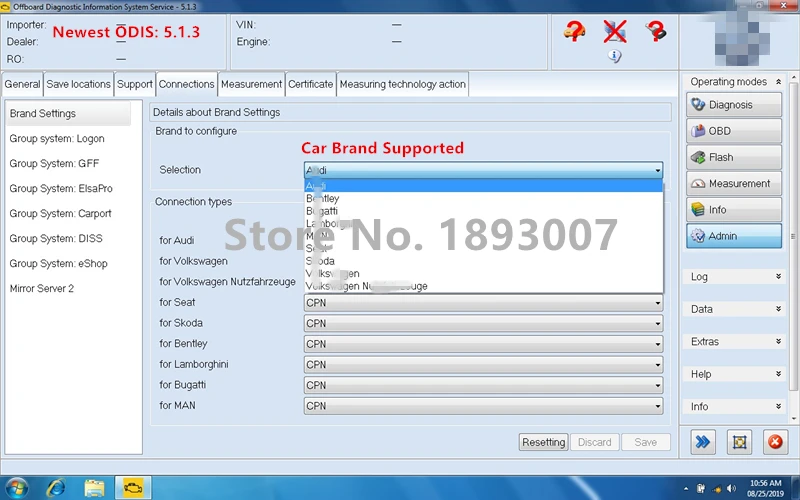This screenshot has height=500, width=800.
Task: Open the Support tab
Action: pos(135,84)
